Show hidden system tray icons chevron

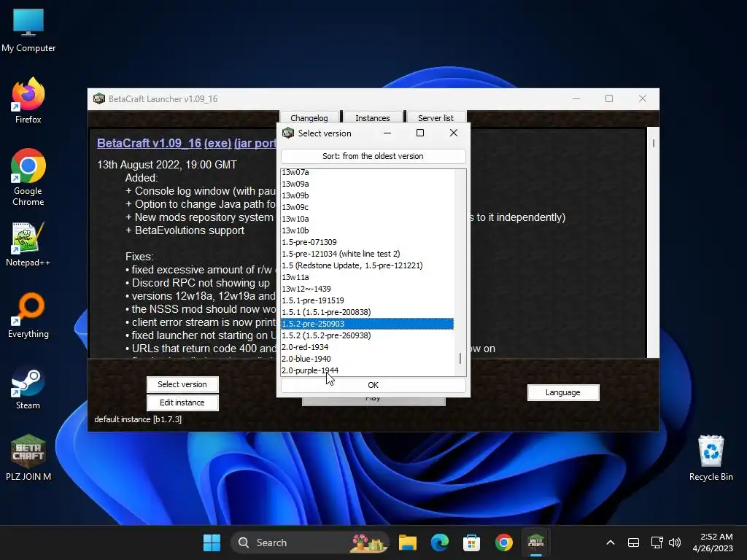click(611, 542)
